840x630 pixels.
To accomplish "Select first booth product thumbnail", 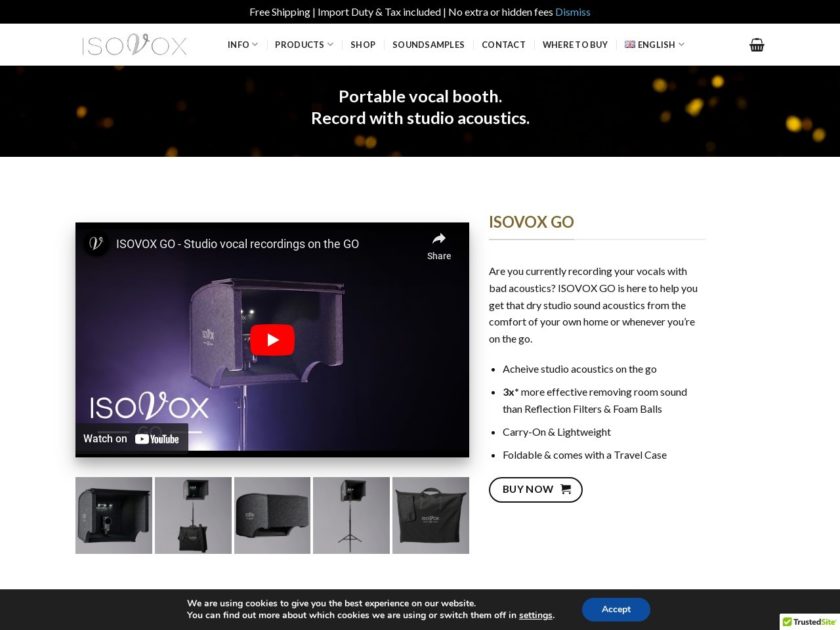I will point(114,515).
